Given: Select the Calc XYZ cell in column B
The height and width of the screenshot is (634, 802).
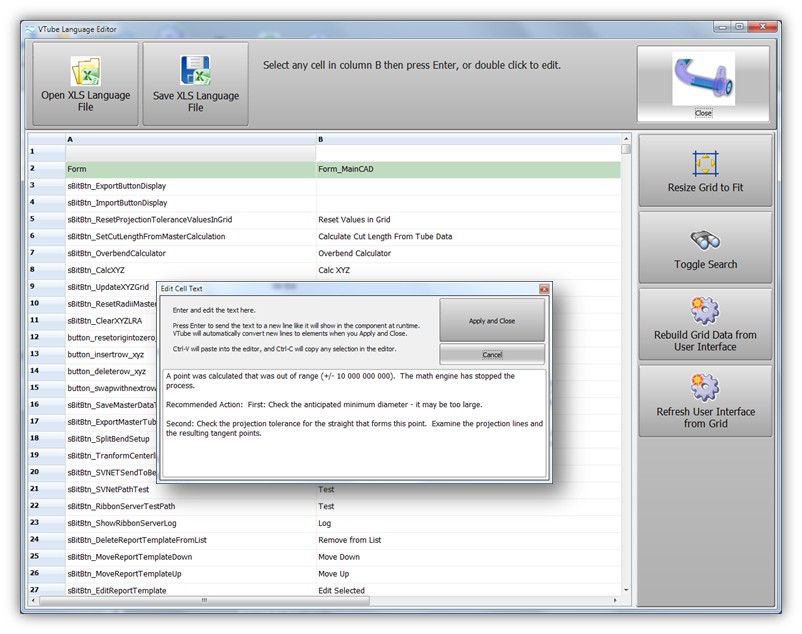Looking at the screenshot, I should click(x=467, y=270).
